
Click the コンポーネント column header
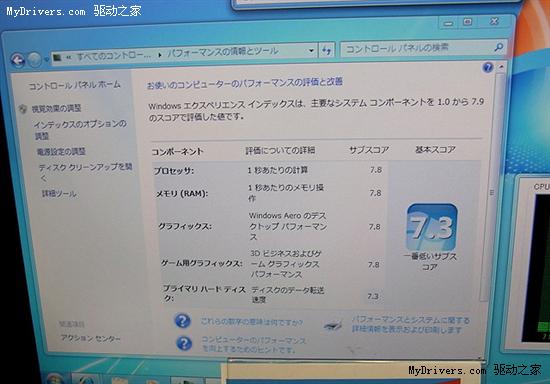pyautogui.click(x=177, y=151)
